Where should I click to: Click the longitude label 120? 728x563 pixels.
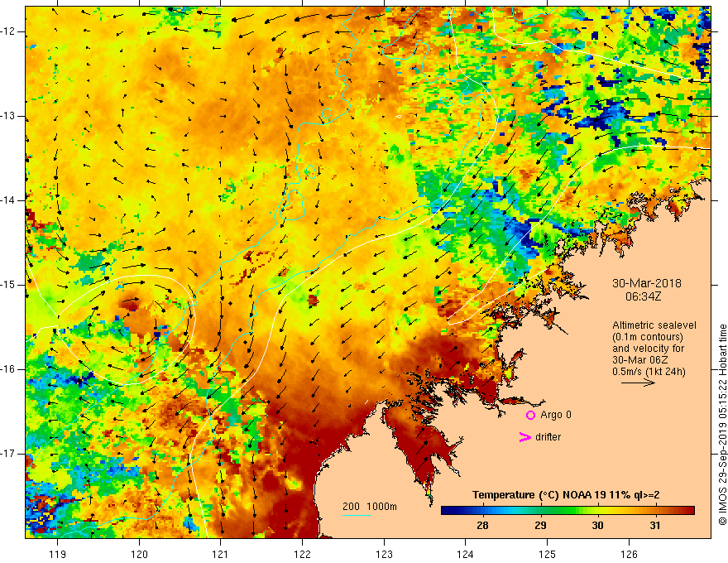pos(139,554)
